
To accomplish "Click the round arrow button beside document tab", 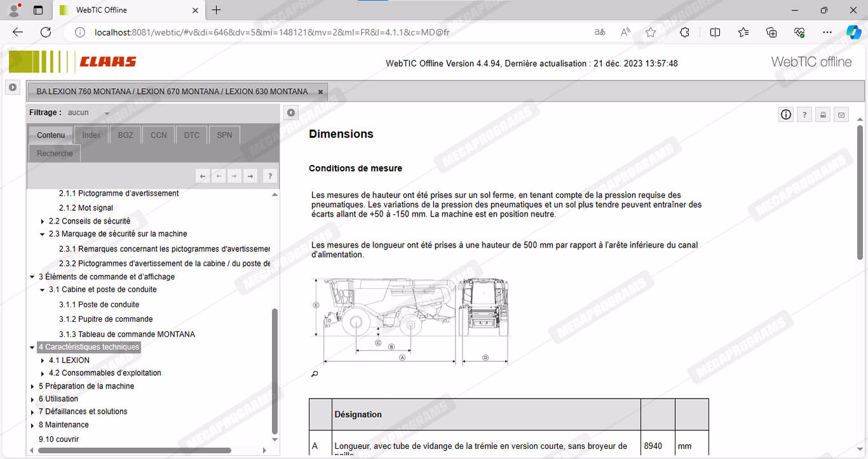I will 13,88.
